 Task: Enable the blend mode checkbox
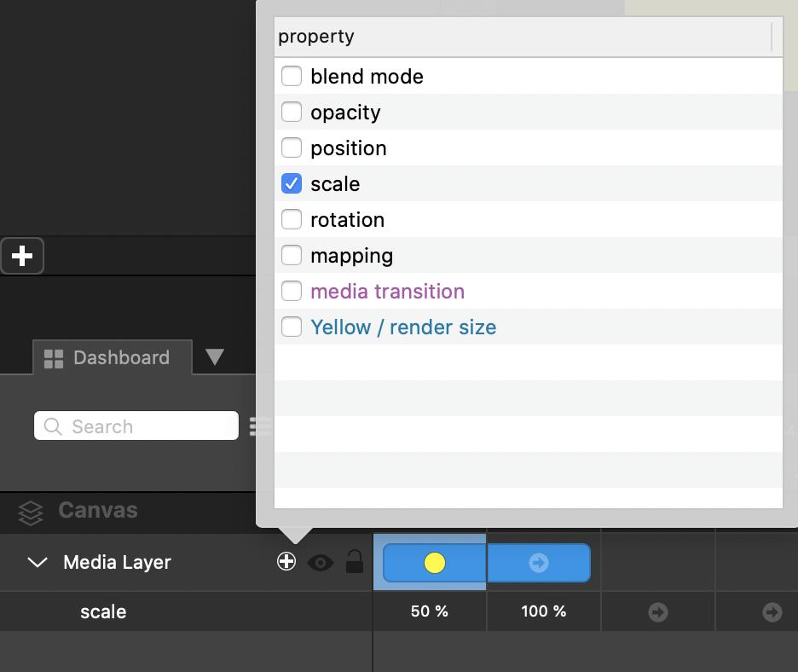point(292,76)
